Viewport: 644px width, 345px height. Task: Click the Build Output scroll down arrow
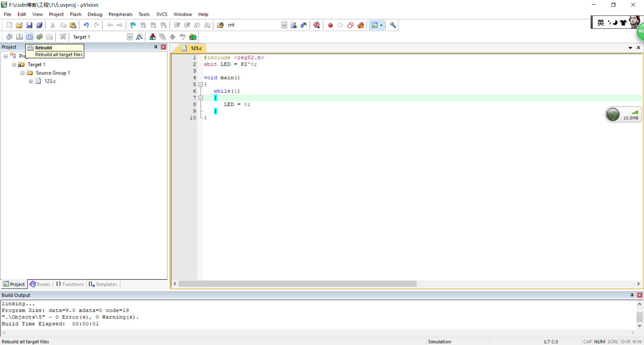pos(640,326)
